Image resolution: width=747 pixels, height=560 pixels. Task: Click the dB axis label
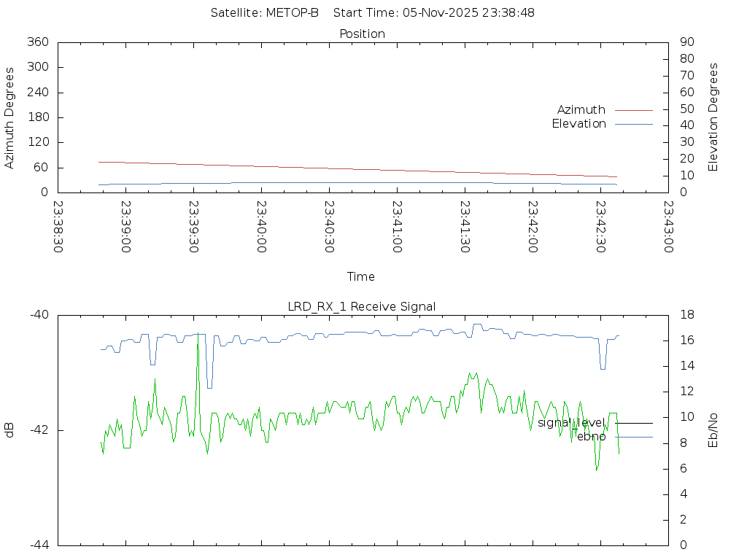click(10, 430)
